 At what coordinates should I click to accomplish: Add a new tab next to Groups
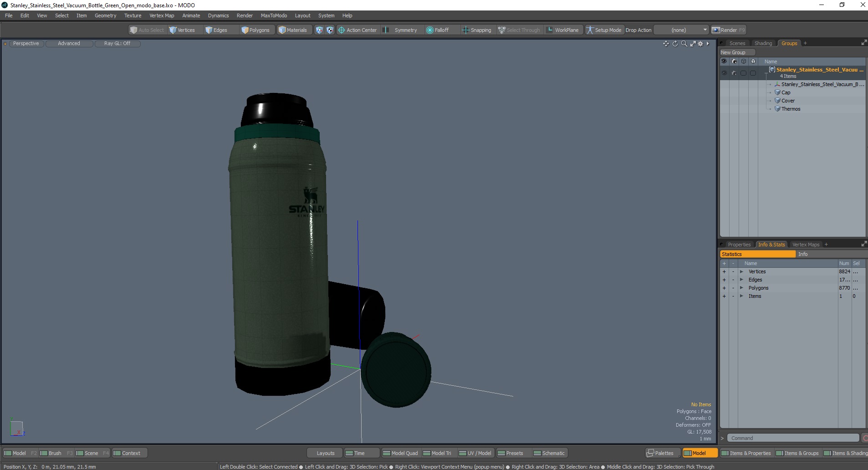[805, 43]
